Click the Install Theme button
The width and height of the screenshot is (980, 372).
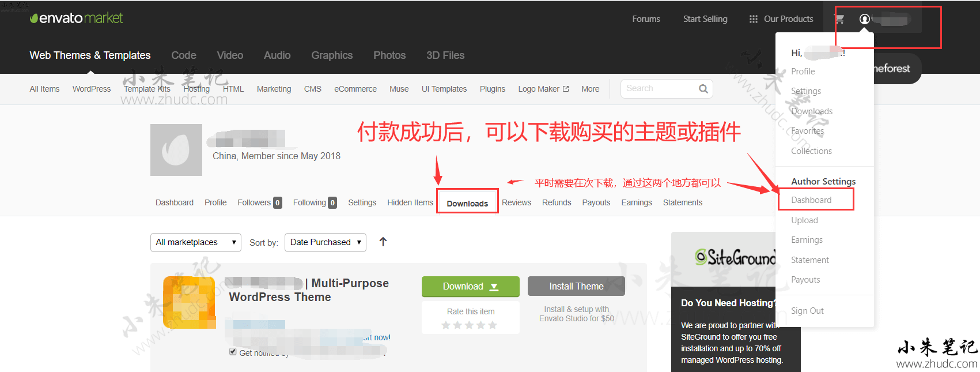pos(576,287)
